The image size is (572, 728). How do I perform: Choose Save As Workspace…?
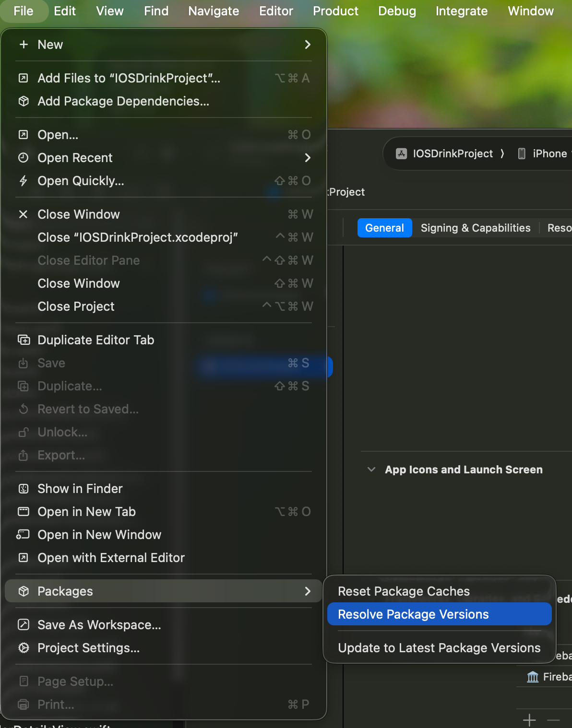pyautogui.click(x=163, y=625)
